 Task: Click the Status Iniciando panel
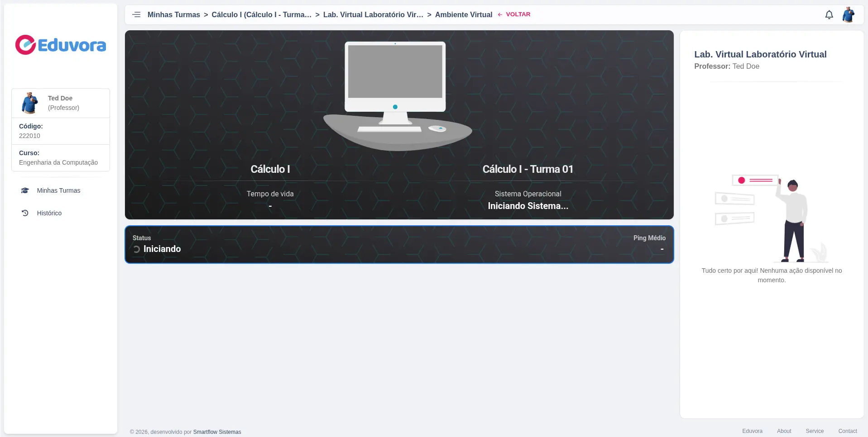tap(399, 244)
